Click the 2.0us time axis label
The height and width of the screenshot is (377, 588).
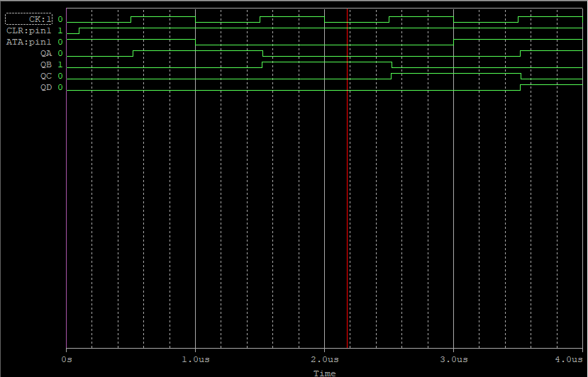325,359
